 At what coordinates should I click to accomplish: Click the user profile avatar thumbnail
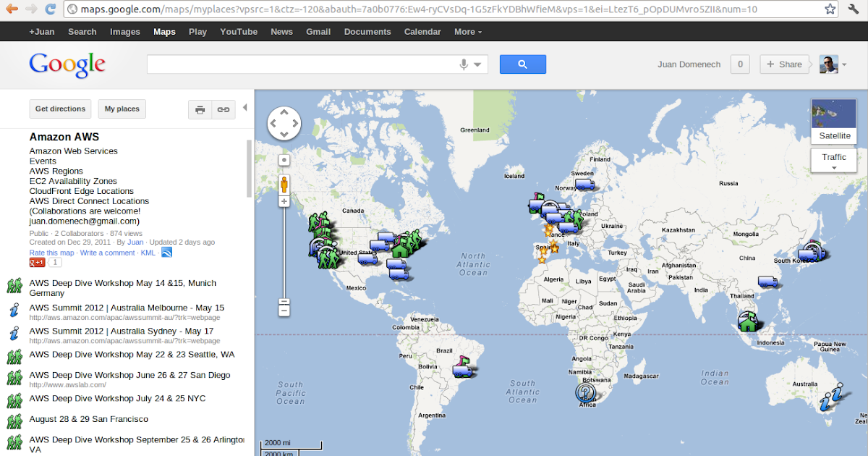coord(829,64)
